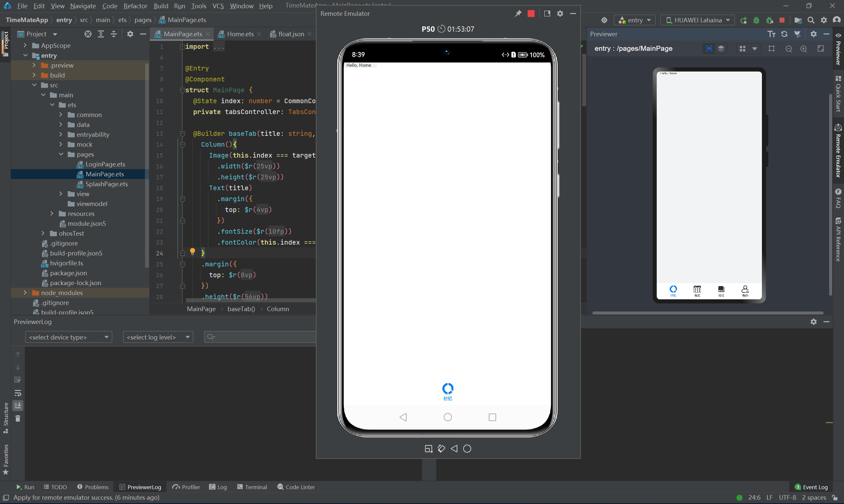
Task: Toggle the Favorites side tab
Action: [x=5, y=460]
